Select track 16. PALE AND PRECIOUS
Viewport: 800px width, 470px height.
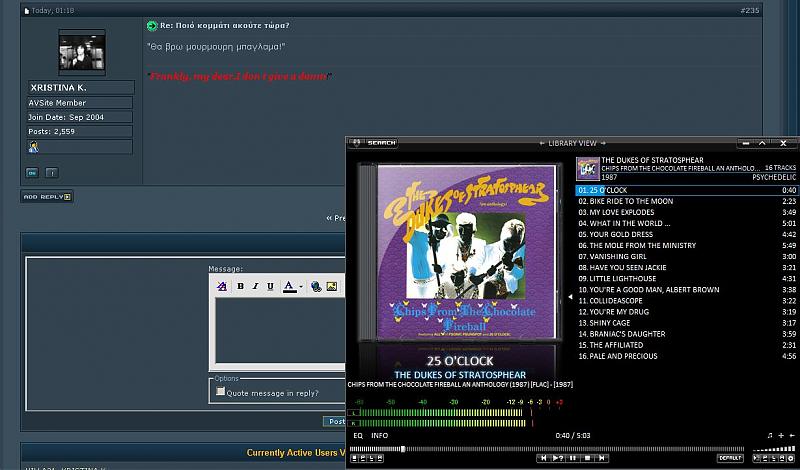tap(687, 356)
